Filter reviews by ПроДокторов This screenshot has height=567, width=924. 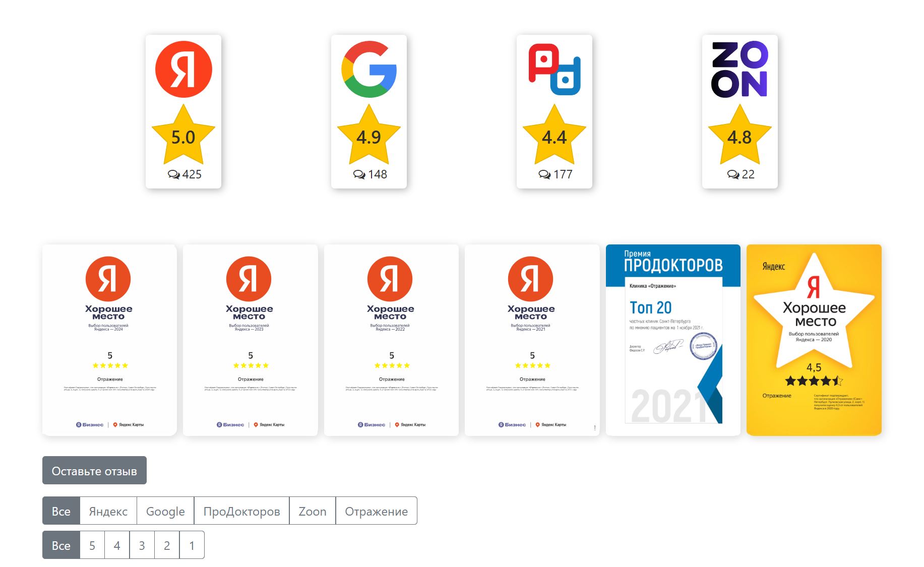tap(241, 511)
